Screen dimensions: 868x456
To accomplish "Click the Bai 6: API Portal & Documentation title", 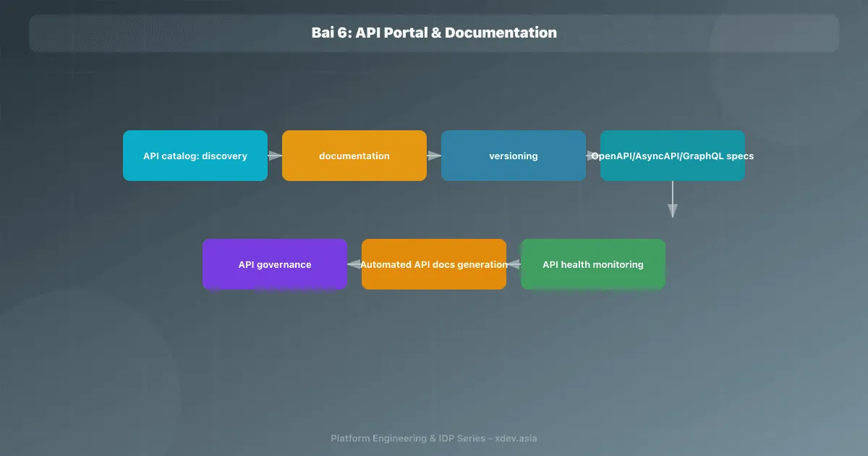I will [434, 33].
